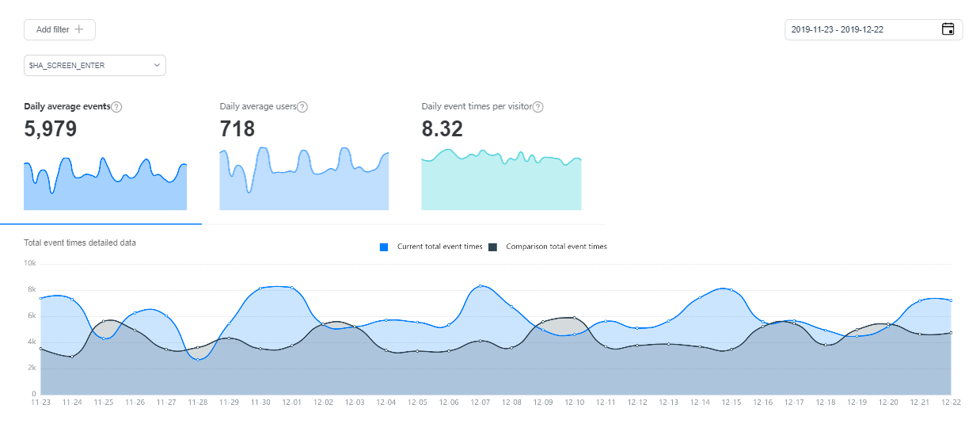The height and width of the screenshot is (424, 980).
Task: Click the 8k y-axis label
Action: [x=32, y=289]
